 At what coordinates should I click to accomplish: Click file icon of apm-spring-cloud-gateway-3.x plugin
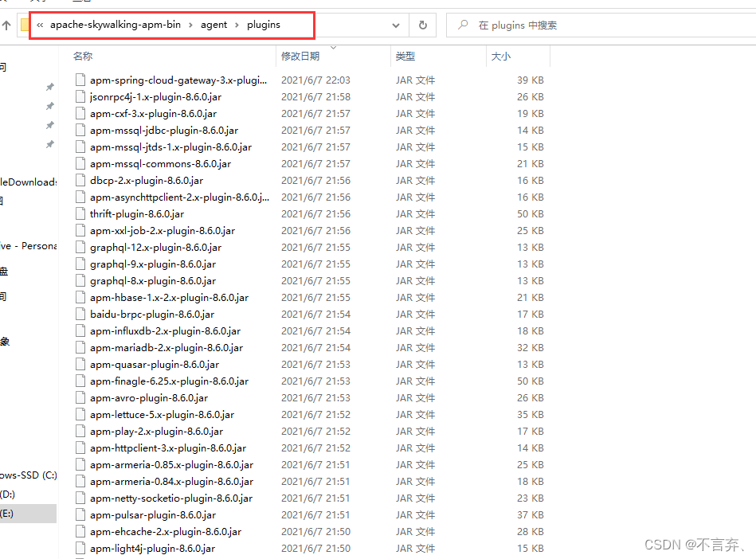pos(80,80)
